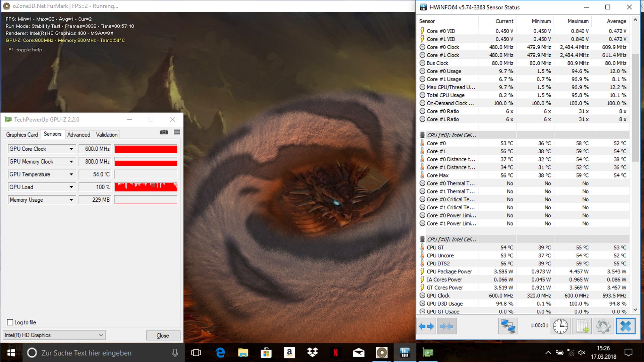Open Dropbox from the taskbar
644x362 pixels.
click(312, 353)
